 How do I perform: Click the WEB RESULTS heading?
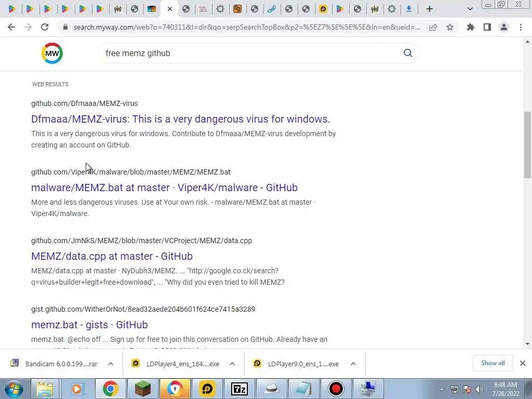point(50,84)
